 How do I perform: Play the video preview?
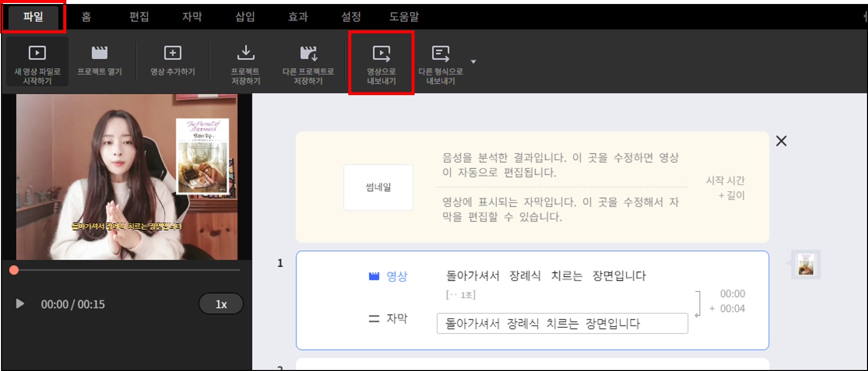point(20,304)
